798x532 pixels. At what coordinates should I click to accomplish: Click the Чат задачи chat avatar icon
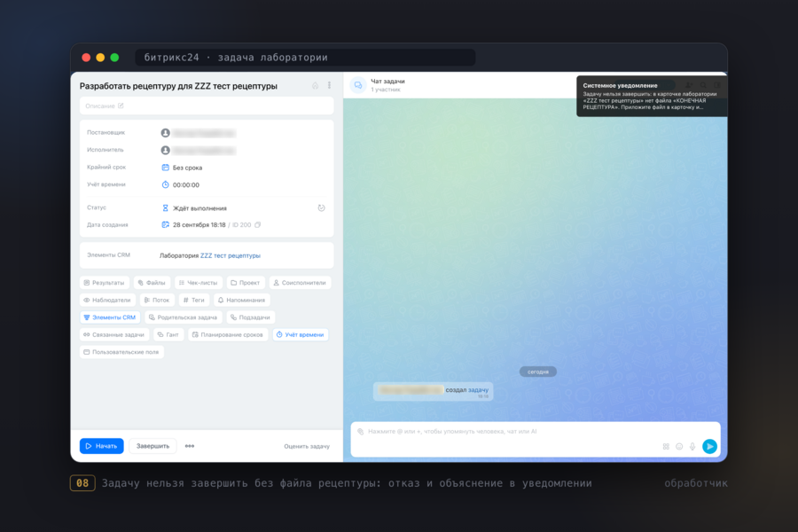(x=358, y=85)
